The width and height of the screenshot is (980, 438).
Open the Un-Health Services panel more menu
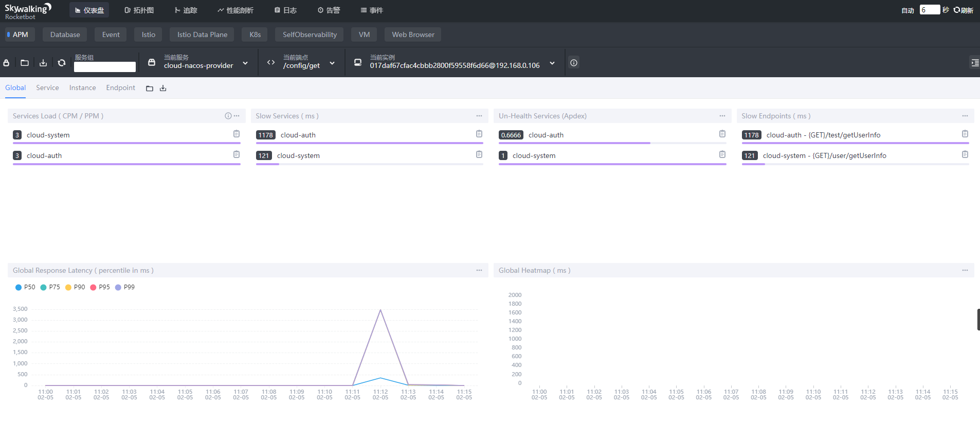(x=722, y=116)
